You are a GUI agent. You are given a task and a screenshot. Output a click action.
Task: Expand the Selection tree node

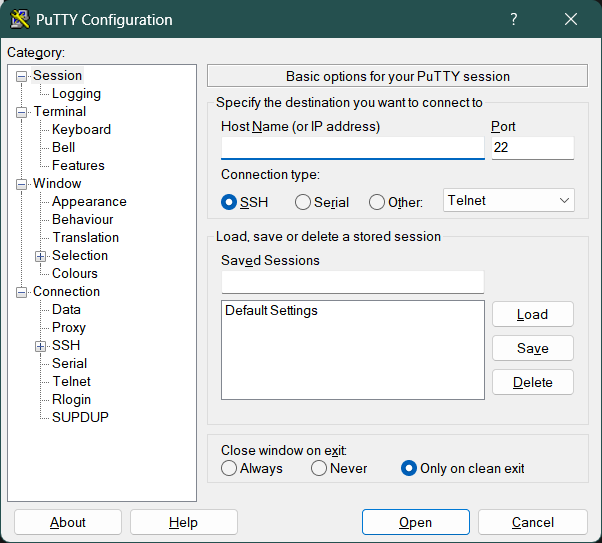tap(40, 256)
